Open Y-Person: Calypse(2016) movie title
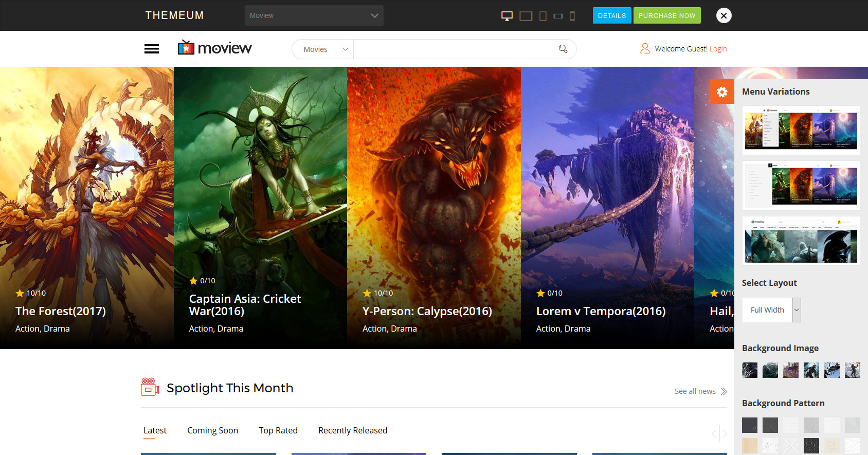This screenshot has width=868, height=455. coord(427,311)
